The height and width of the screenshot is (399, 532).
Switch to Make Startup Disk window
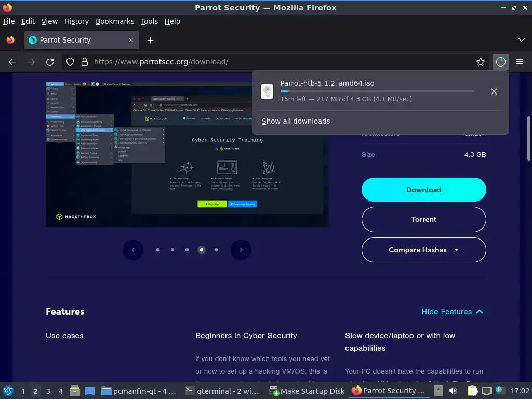pos(307,391)
